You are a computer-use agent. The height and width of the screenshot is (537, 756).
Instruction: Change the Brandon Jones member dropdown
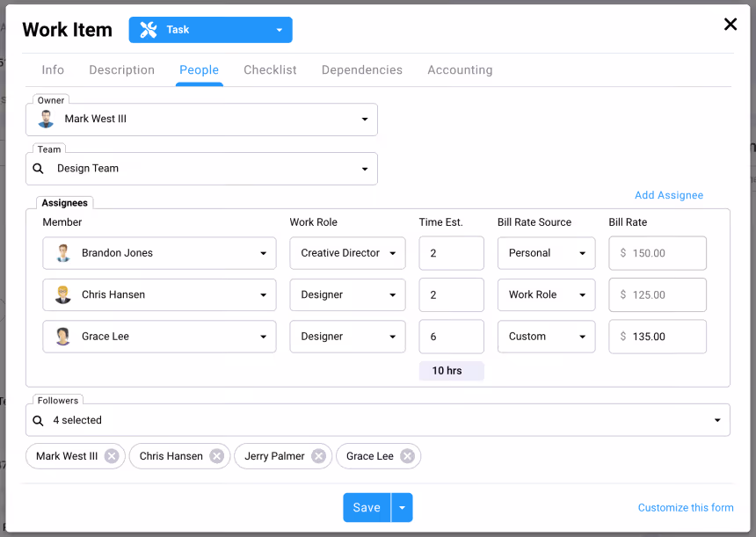point(159,253)
